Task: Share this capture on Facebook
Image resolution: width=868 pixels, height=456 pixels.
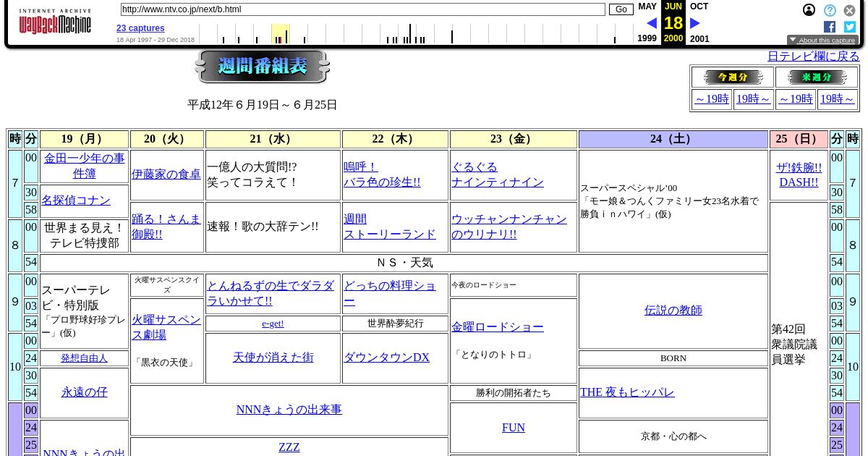Action: click(830, 27)
